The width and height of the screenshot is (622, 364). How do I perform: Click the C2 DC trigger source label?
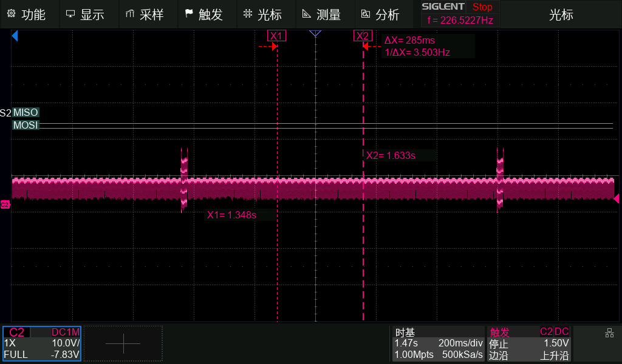[554, 331]
